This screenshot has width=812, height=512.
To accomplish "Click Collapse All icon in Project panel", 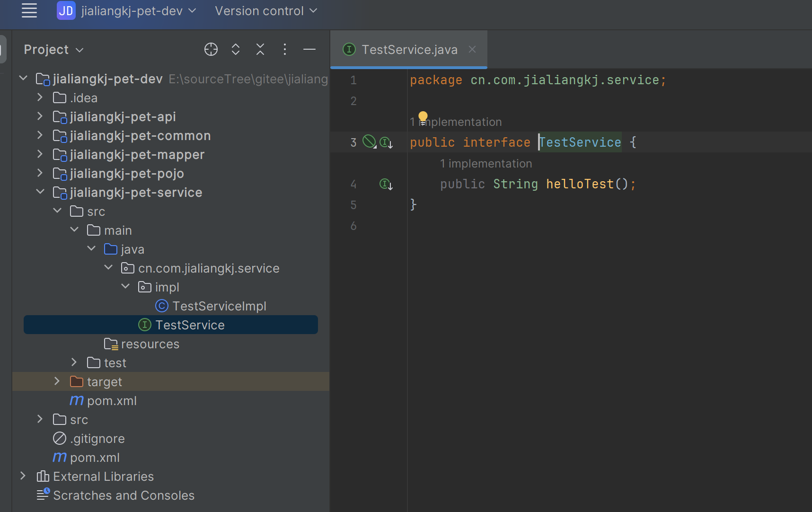I will coord(260,49).
